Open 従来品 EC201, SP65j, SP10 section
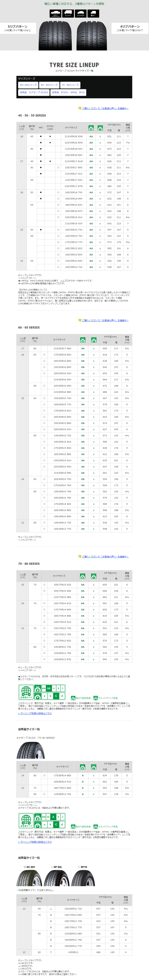The image size is (149, 980). click(69, 92)
